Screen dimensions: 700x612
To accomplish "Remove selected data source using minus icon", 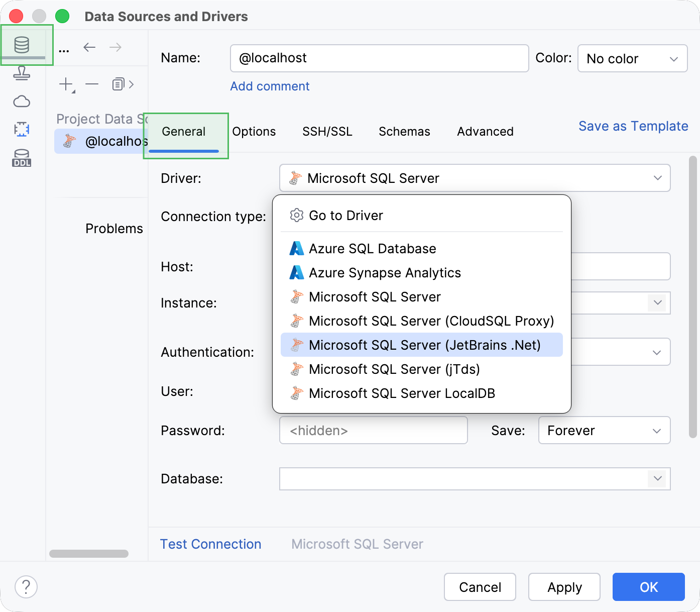I will pos(92,84).
